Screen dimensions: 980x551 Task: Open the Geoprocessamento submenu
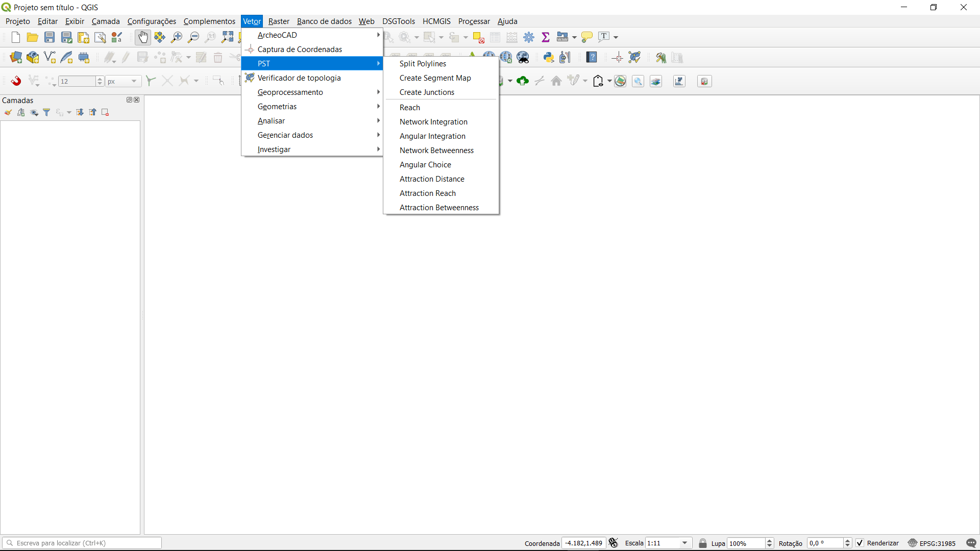tap(290, 92)
